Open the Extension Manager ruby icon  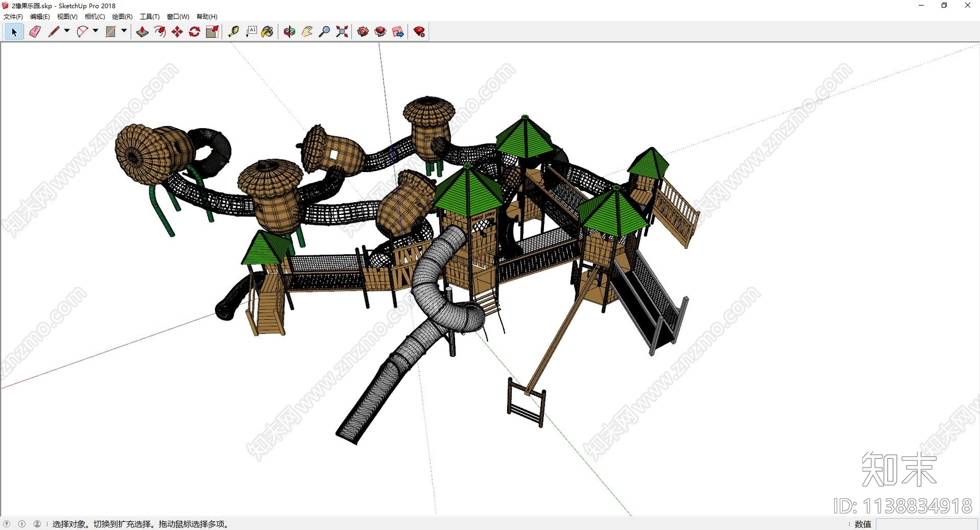pos(420,32)
